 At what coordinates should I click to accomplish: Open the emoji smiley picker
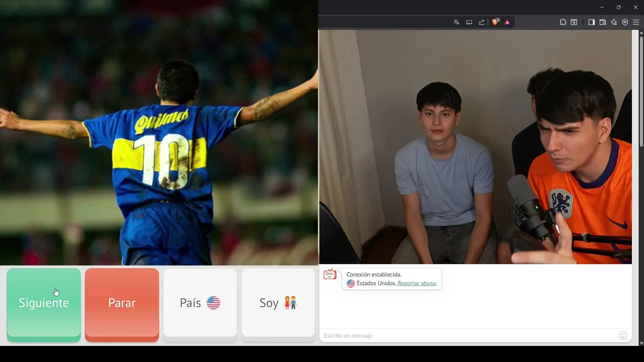623,335
